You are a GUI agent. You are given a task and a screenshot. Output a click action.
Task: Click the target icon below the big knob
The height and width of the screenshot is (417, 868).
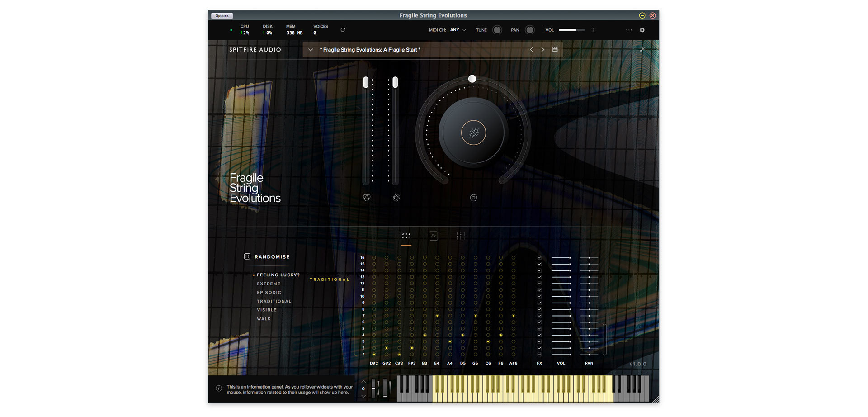[473, 198]
